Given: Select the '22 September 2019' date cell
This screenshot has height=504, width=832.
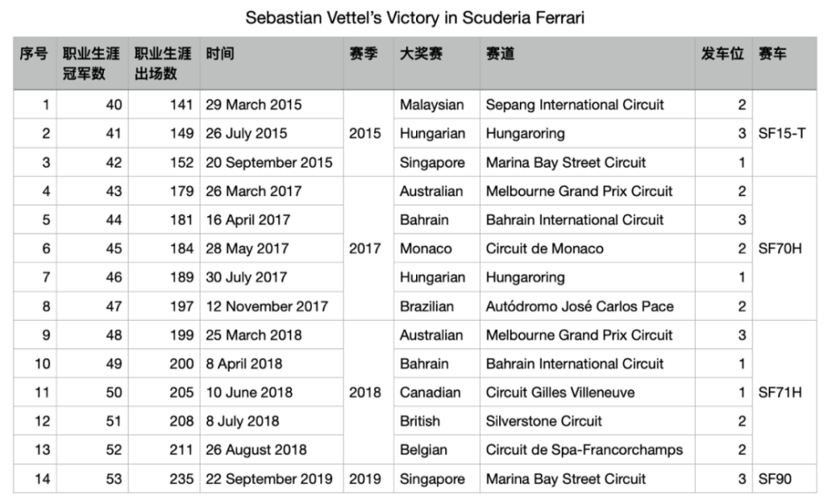Looking at the screenshot, I should click(269, 479).
